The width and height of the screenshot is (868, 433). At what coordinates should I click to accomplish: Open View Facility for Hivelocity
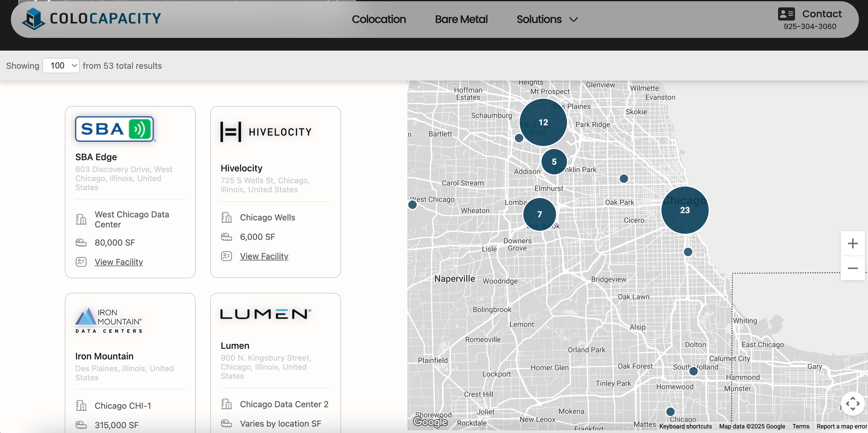click(264, 256)
